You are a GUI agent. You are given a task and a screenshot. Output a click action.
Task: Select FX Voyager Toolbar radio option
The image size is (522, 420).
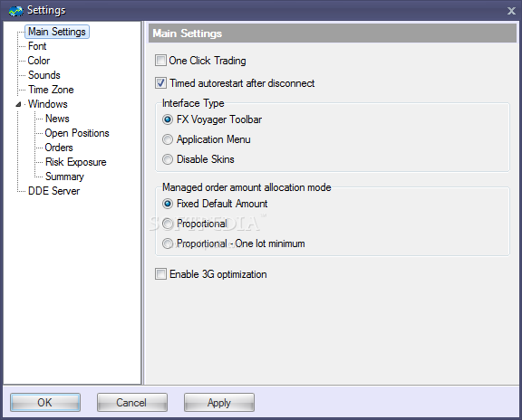168,119
